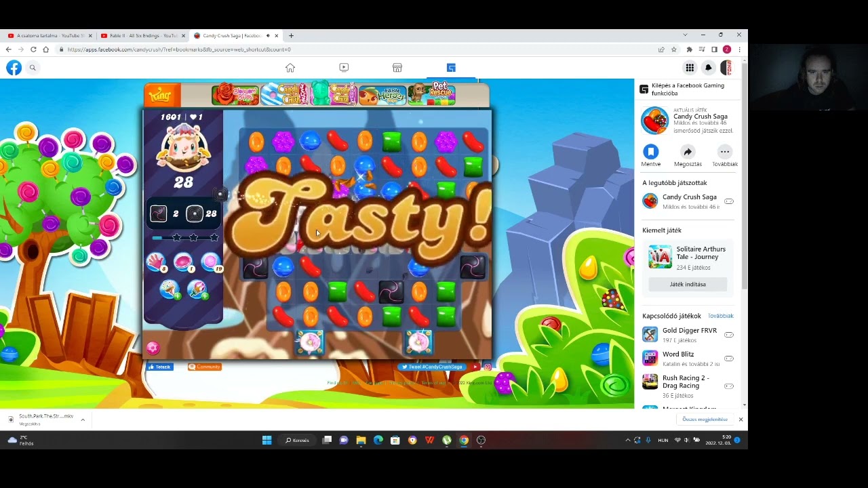Open Windows Start menu
This screenshot has height=488, width=868.
tap(267, 440)
